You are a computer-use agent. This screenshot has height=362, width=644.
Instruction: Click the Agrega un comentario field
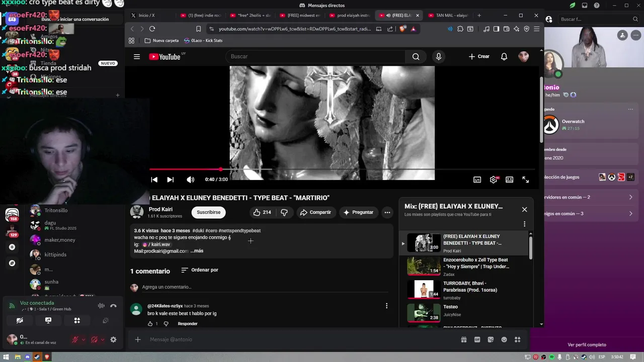point(265,287)
